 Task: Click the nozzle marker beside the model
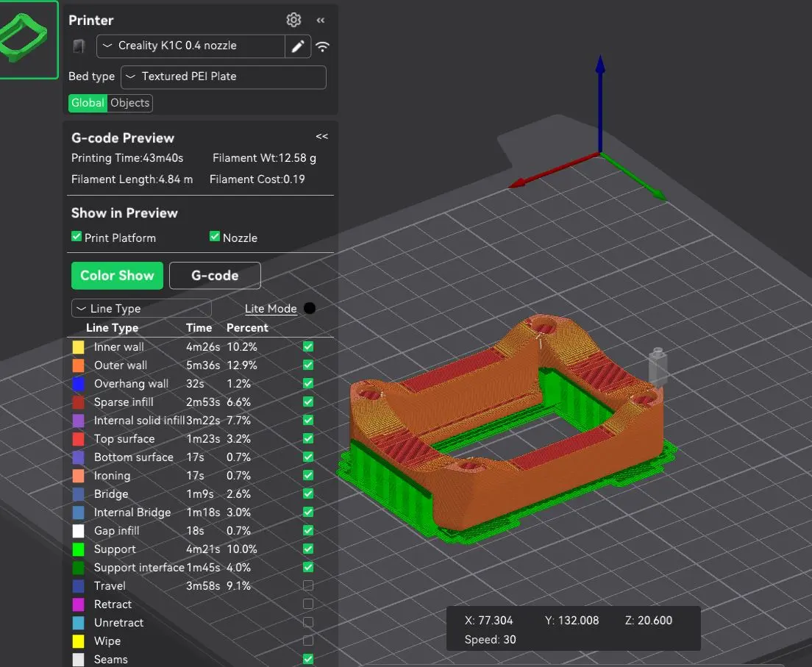tap(658, 367)
